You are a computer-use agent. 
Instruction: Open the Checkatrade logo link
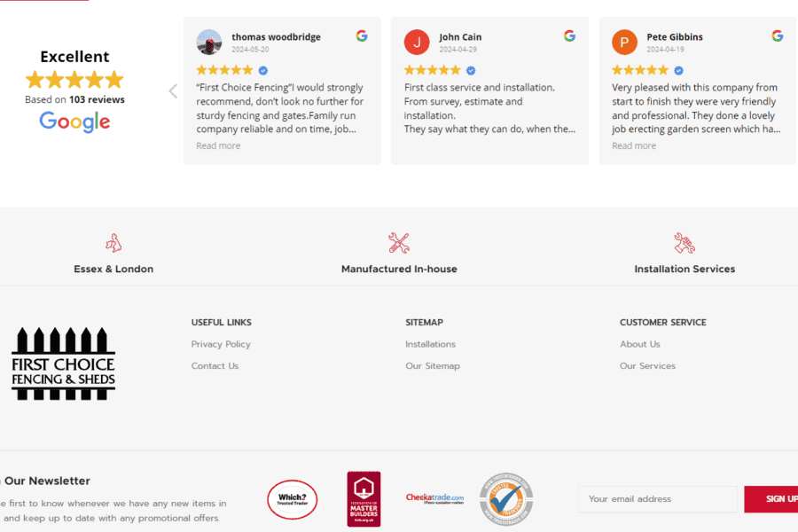(x=434, y=498)
